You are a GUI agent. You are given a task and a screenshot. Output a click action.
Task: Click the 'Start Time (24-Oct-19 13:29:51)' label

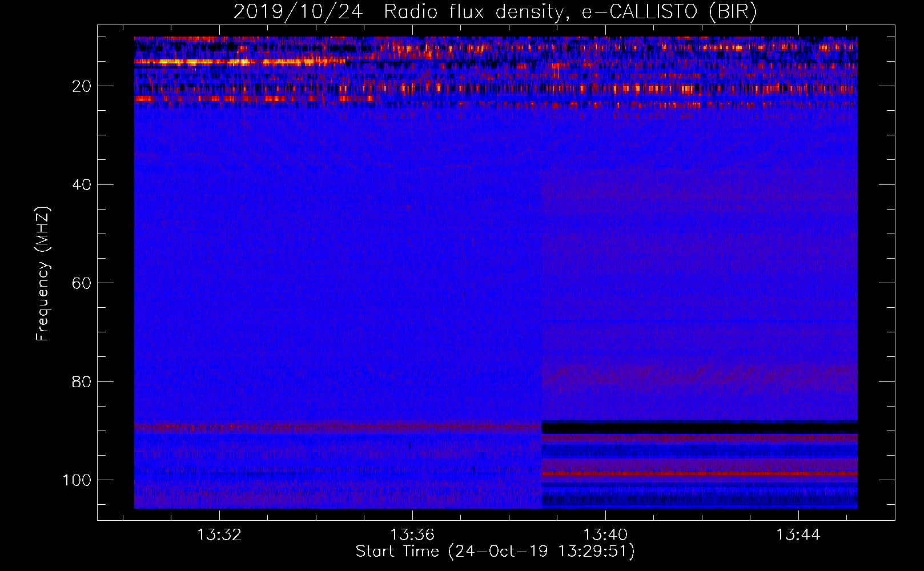[495, 552]
